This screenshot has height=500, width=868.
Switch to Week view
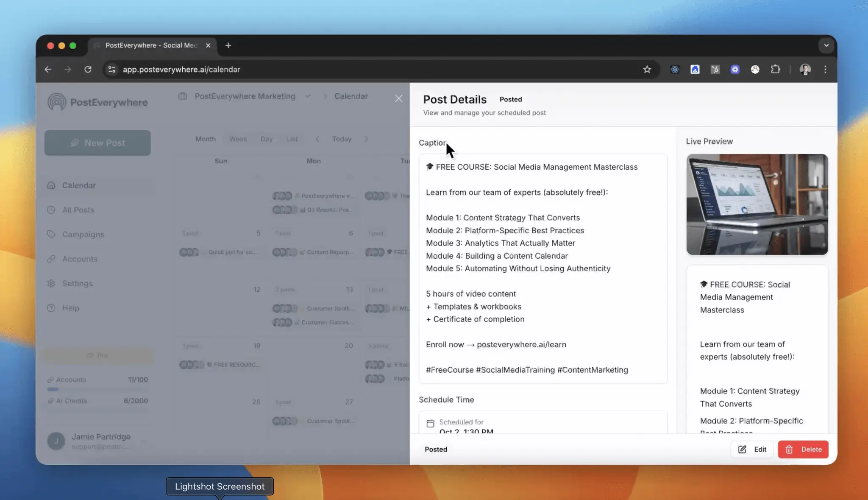pos(238,139)
